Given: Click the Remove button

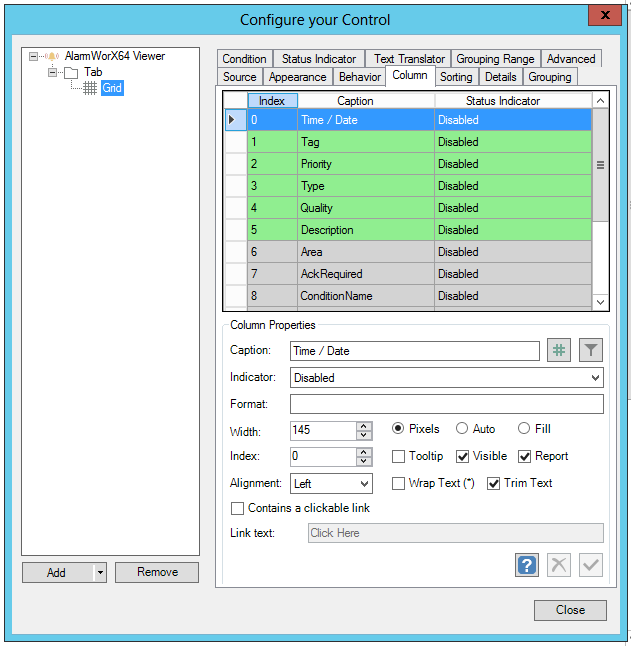Looking at the screenshot, I should (157, 572).
